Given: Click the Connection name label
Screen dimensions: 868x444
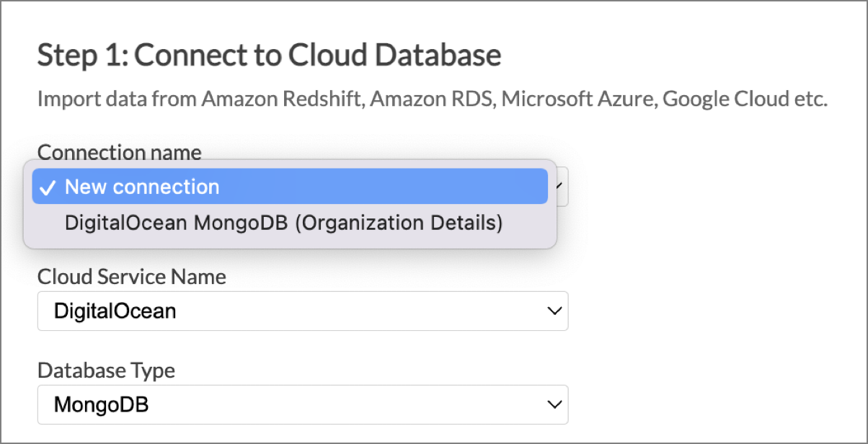Looking at the screenshot, I should tap(119, 152).
